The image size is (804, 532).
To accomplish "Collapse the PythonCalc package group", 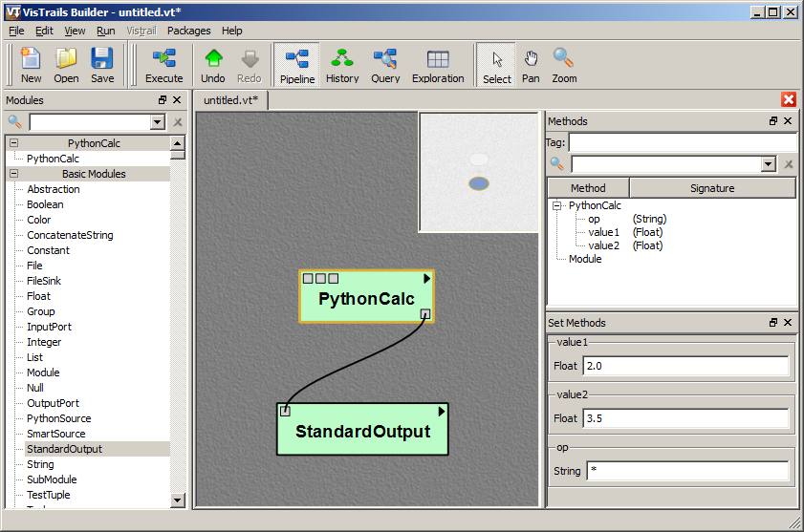I will pyautogui.click(x=13, y=143).
